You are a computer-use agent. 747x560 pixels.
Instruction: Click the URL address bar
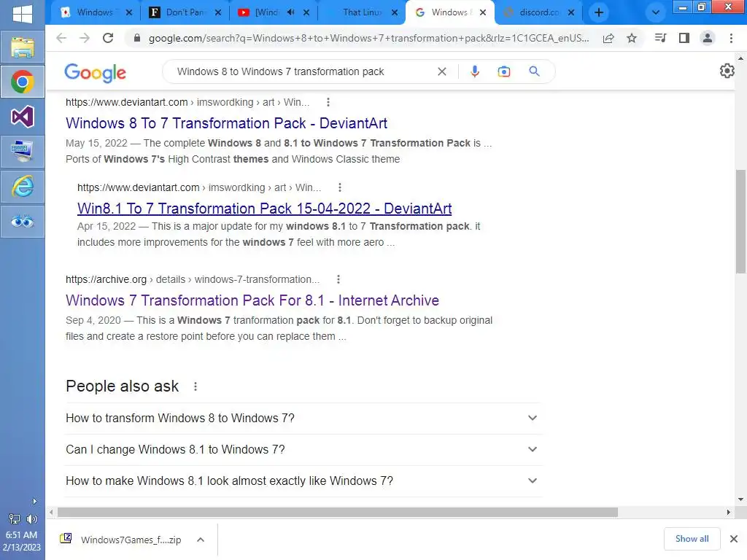[368, 38]
